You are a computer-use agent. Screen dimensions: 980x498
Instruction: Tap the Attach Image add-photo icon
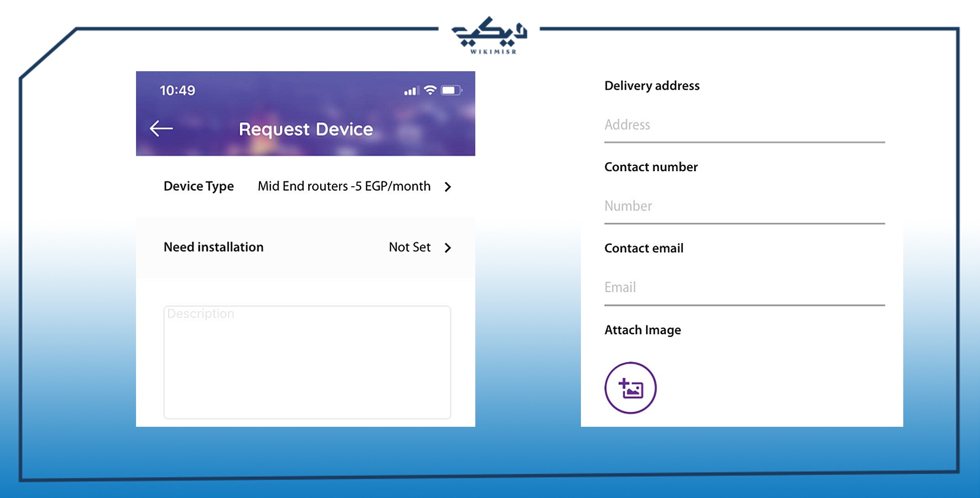click(630, 387)
